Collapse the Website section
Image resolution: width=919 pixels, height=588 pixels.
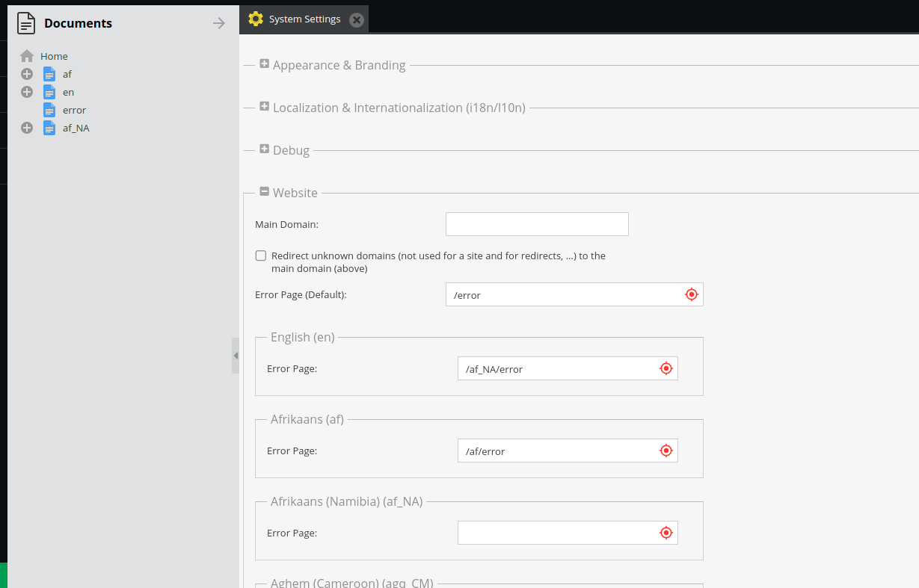(264, 192)
